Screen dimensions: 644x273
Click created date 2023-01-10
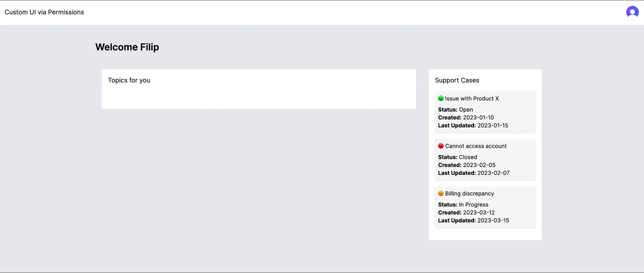(478, 117)
